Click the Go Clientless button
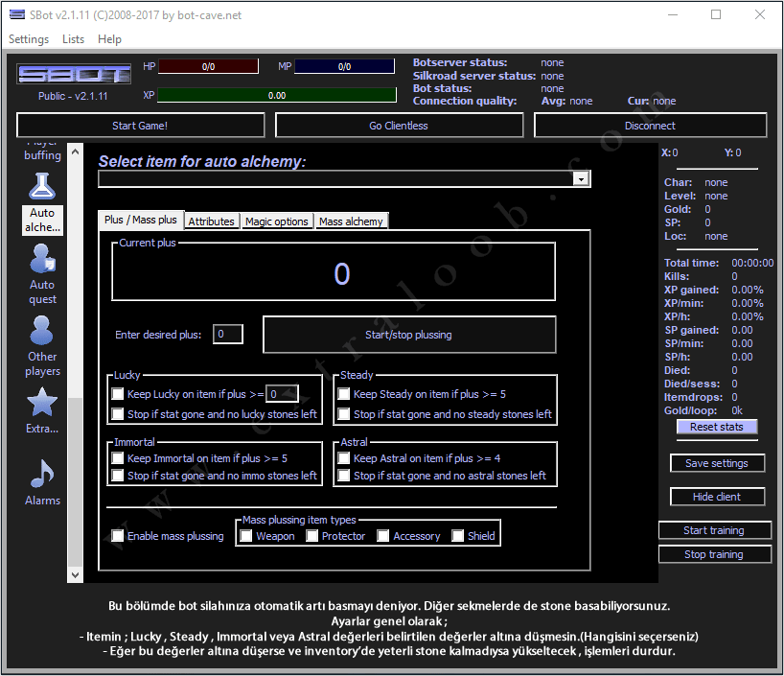The height and width of the screenshot is (676, 784). 399,126
